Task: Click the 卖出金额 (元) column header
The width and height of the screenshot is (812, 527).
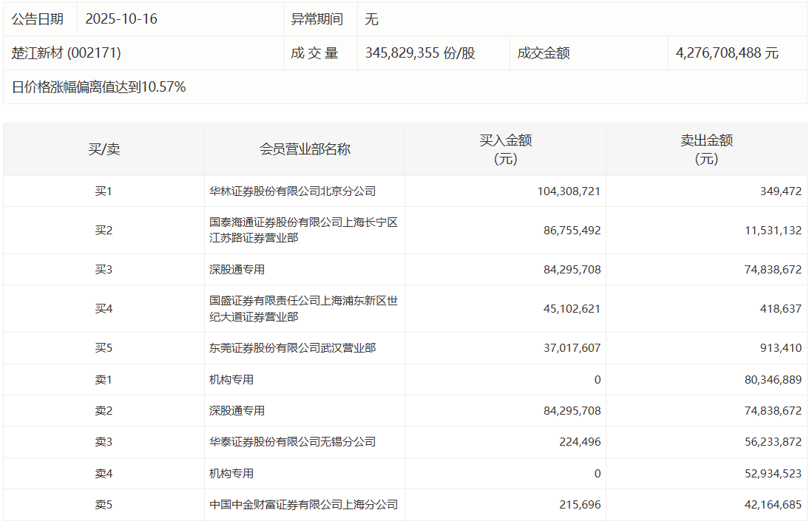Action: pyautogui.click(x=706, y=149)
